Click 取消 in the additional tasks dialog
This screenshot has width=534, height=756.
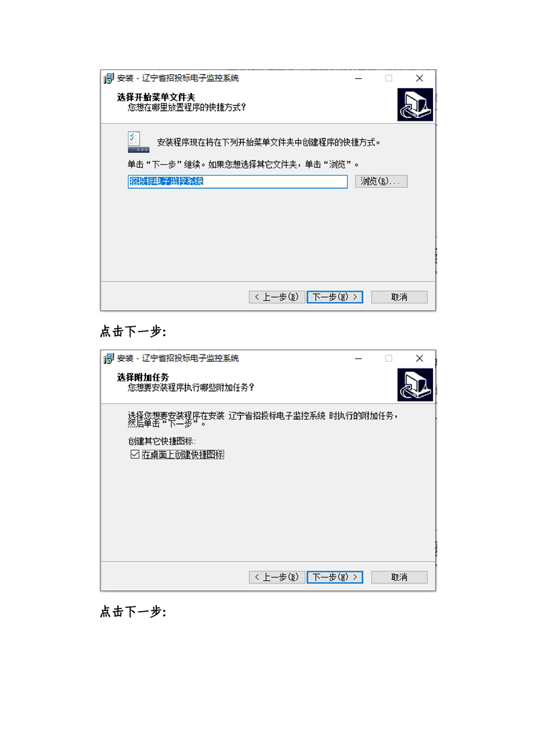pos(399,577)
